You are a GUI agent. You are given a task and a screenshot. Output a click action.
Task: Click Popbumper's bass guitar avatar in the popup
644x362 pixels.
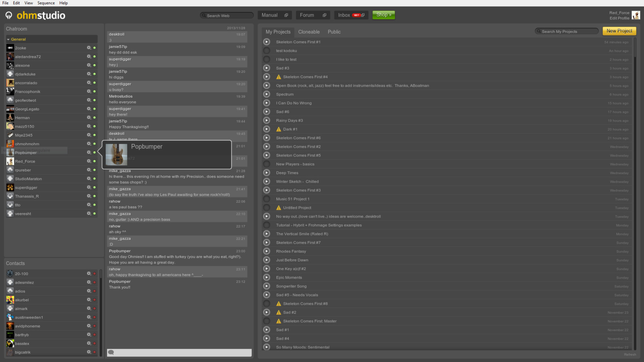click(116, 154)
